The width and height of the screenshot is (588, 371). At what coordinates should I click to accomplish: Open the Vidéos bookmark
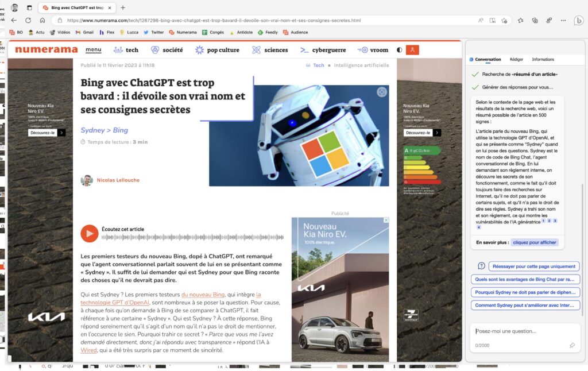60,32
